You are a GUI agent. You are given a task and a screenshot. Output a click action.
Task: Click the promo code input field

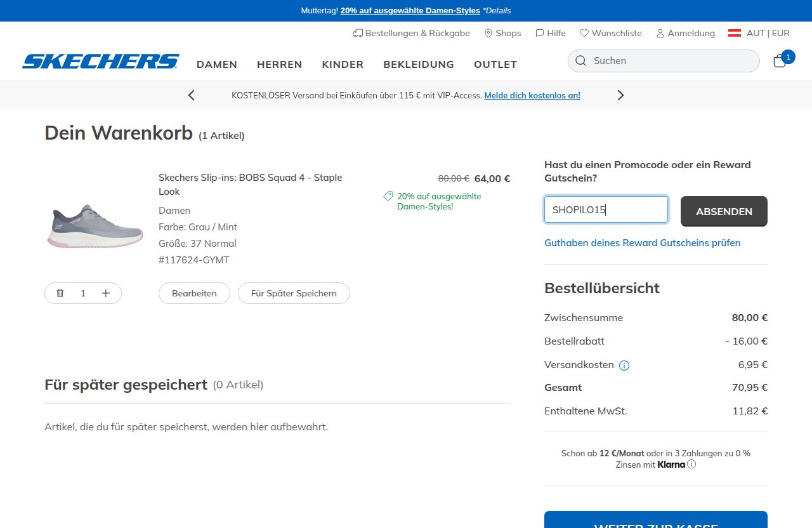point(606,209)
